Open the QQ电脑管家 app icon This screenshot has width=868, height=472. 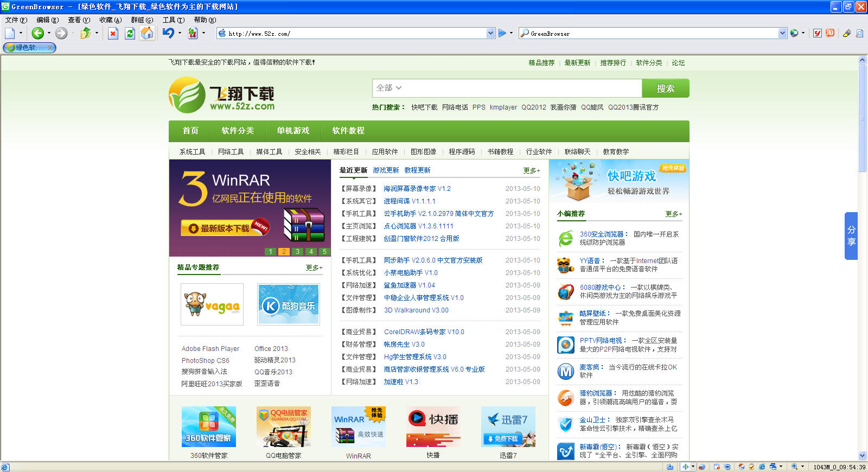(284, 426)
